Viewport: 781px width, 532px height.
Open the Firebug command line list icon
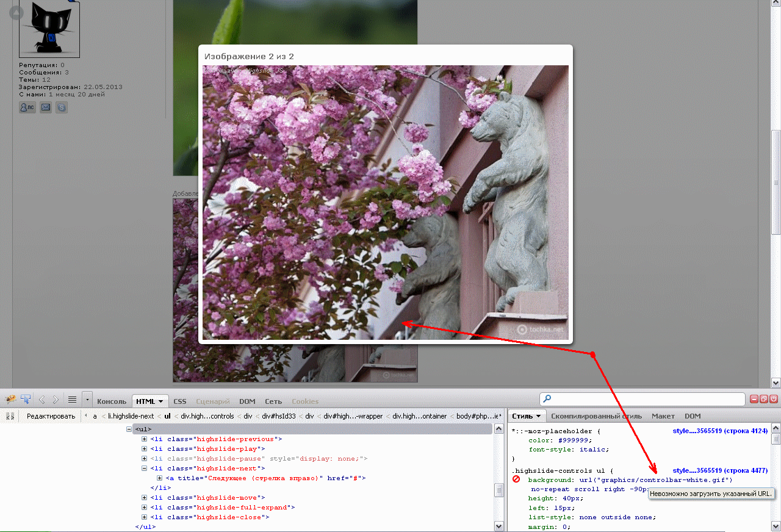(x=72, y=400)
